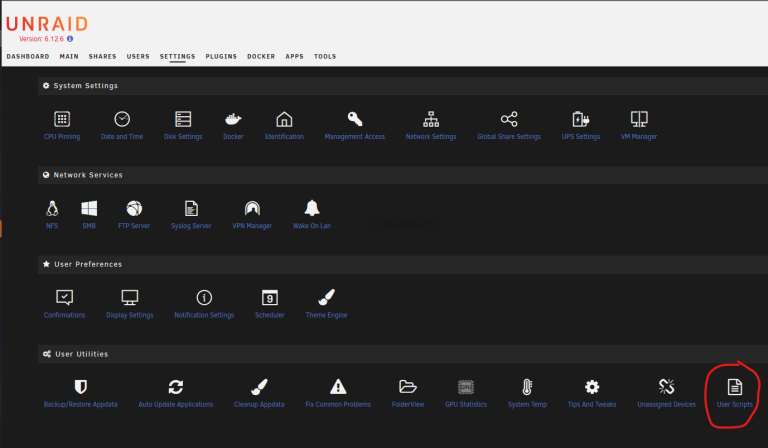Click the Backup/Restore Appdata link
Image resolution: width=768 pixels, height=448 pixels.
(x=81, y=404)
